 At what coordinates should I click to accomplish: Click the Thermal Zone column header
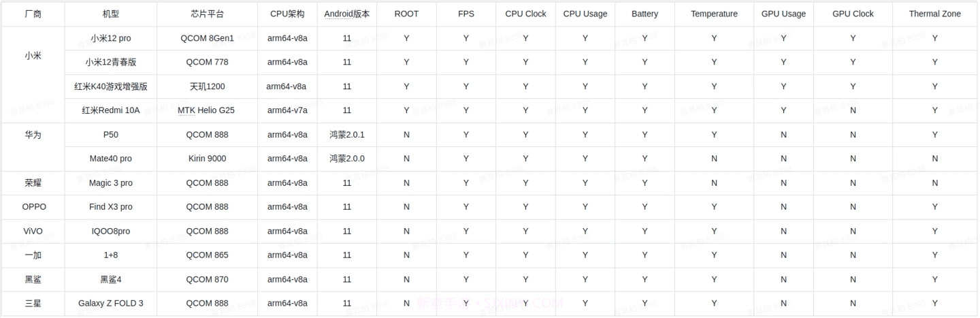934,14
